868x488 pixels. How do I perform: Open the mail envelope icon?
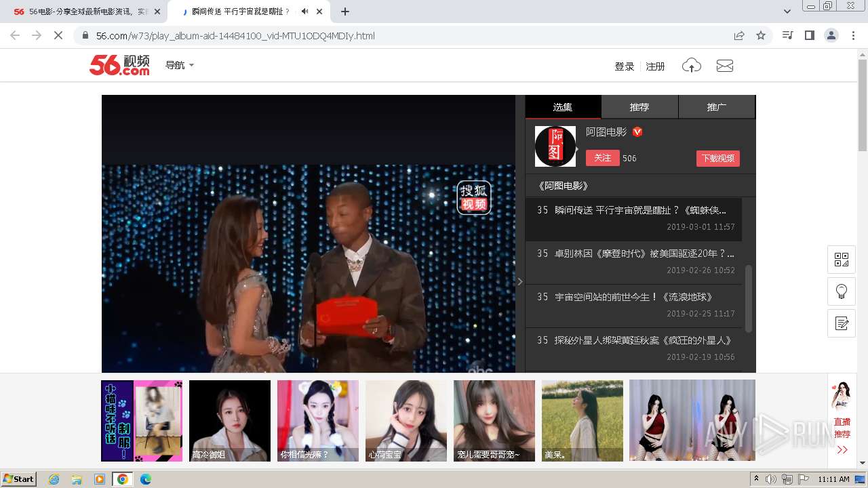[x=725, y=66]
